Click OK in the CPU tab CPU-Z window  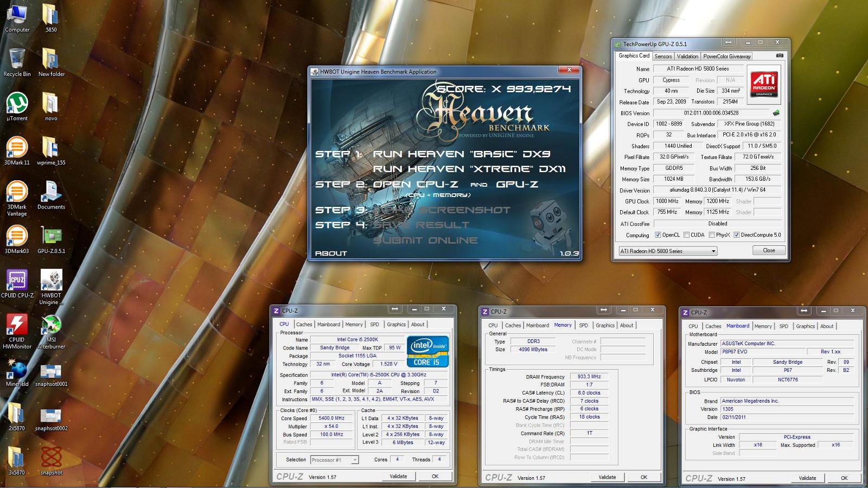tap(435, 476)
